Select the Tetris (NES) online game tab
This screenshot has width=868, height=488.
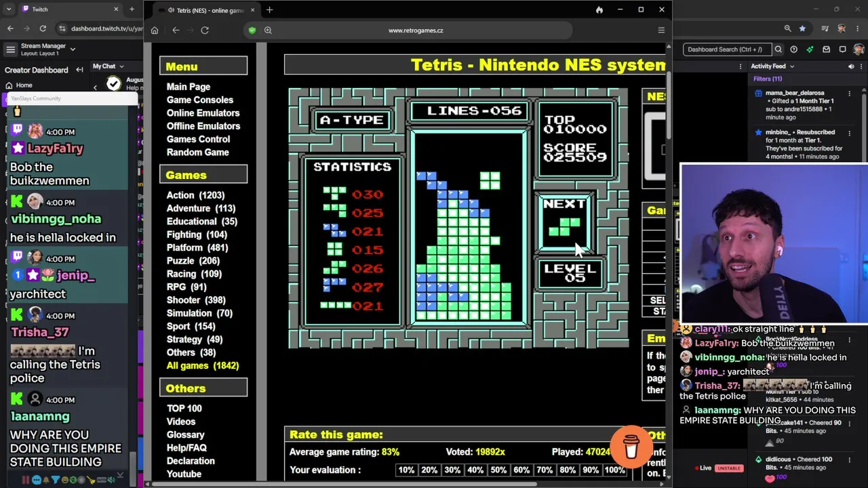(x=206, y=11)
